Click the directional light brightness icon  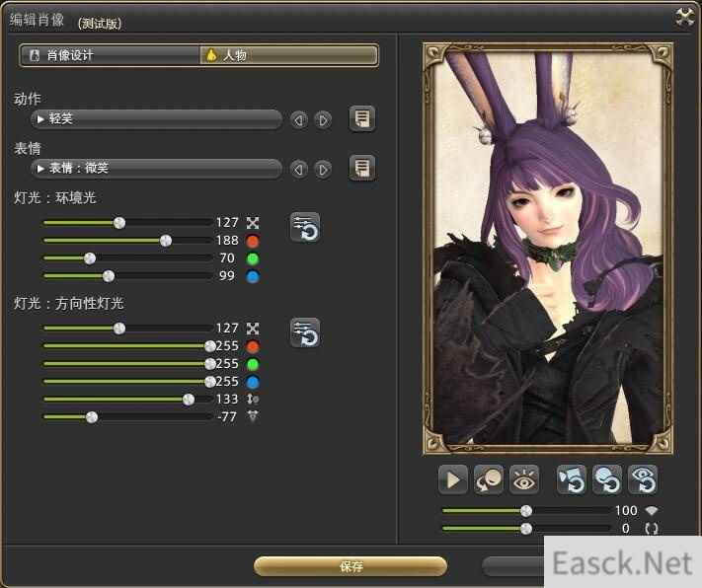[x=253, y=329]
